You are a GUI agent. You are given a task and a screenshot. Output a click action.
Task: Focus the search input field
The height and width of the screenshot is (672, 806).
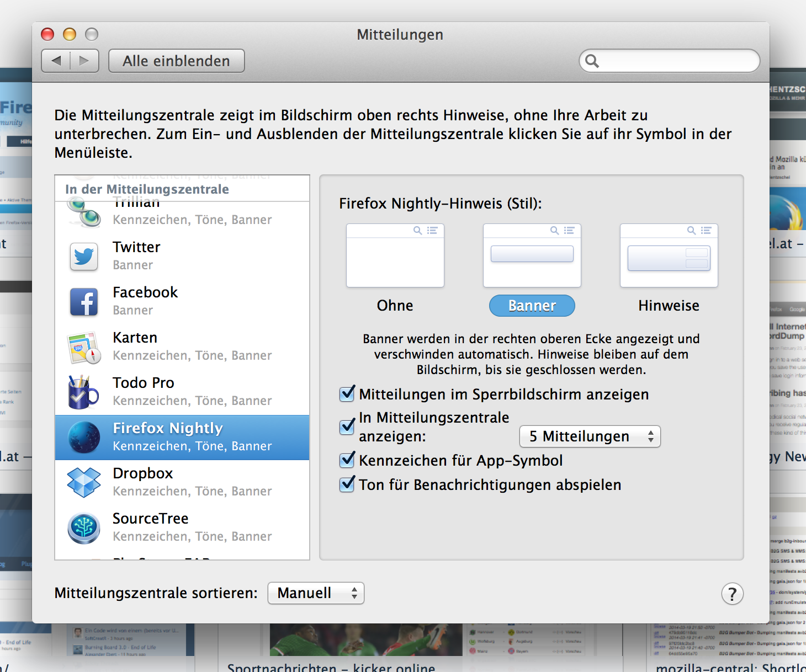point(670,61)
